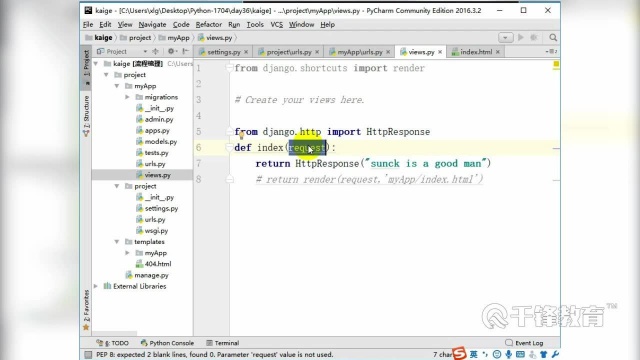The height and width of the screenshot is (360, 640).
Task: Open the Event Log icon in status bar
Action: (x=509, y=343)
